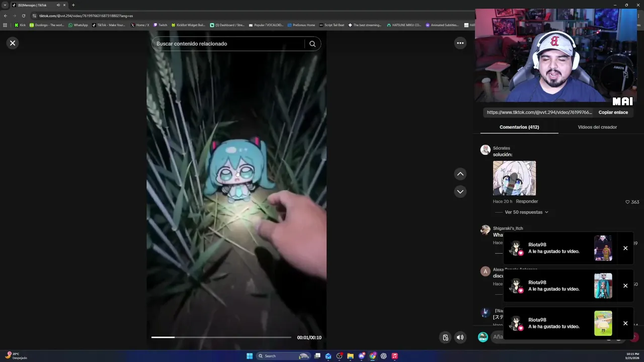This screenshot has width=644, height=362.
Task: Click the Windows taskbar Search box
Action: tap(283, 356)
